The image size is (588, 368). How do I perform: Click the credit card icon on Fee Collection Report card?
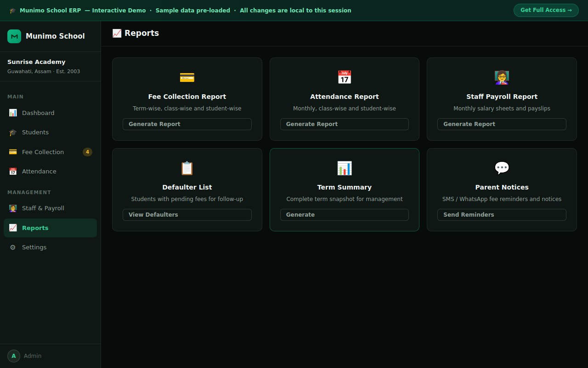click(187, 78)
